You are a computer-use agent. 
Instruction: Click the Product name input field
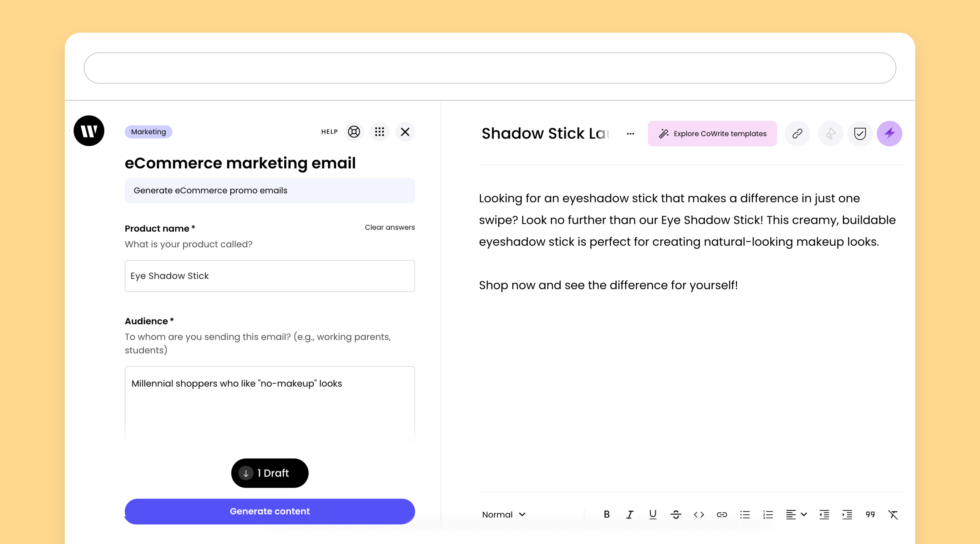[x=269, y=276]
